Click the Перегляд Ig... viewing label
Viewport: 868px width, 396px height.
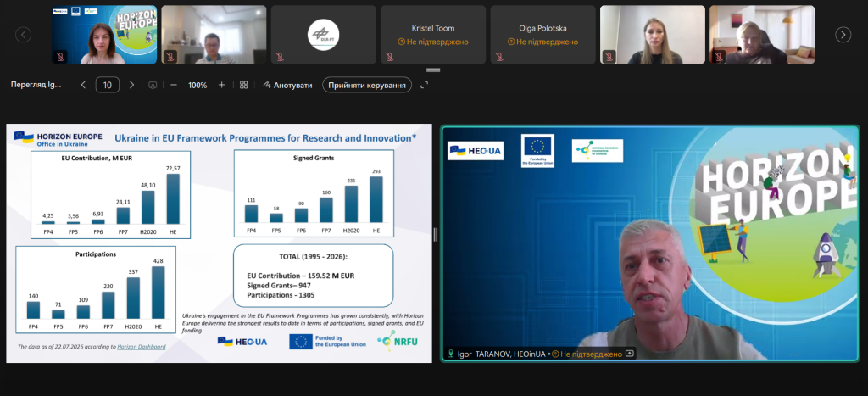pyautogui.click(x=36, y=85)
